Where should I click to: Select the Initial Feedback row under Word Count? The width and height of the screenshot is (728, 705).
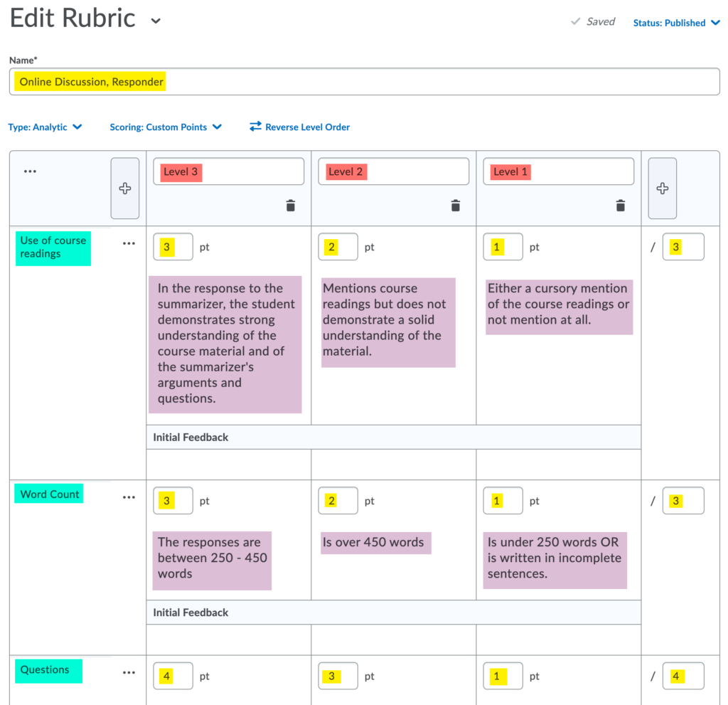coord(394,612)
